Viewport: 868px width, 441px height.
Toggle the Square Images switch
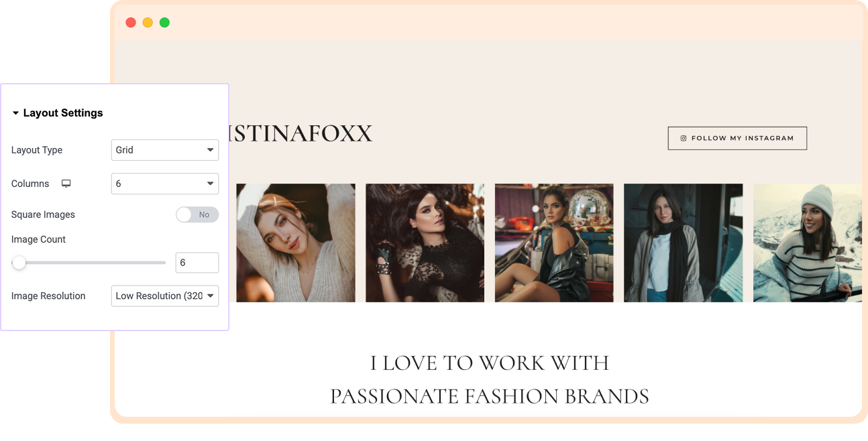tap(197, 214)
